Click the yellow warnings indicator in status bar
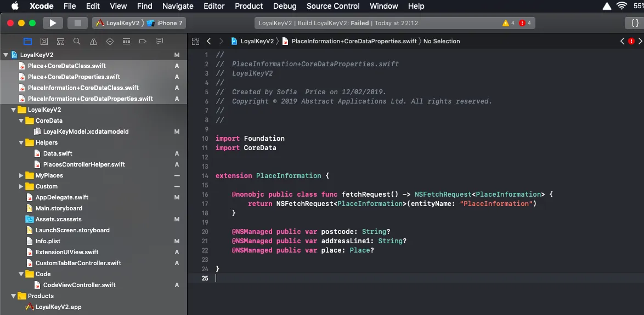The width and height of the screenshot is (644, 315). click(x=509, y=23)
